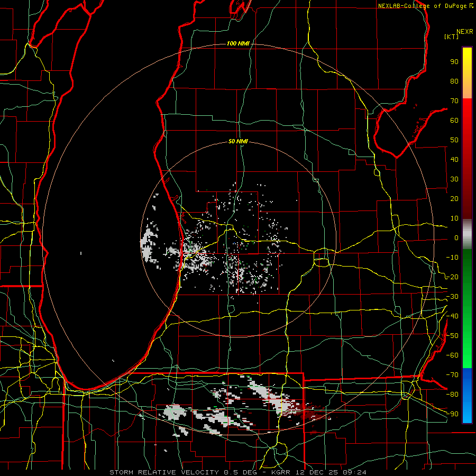The height and width of the screenshot is (476, 476).
Task: Click the NEXR label at the top right
Action: 465,32
